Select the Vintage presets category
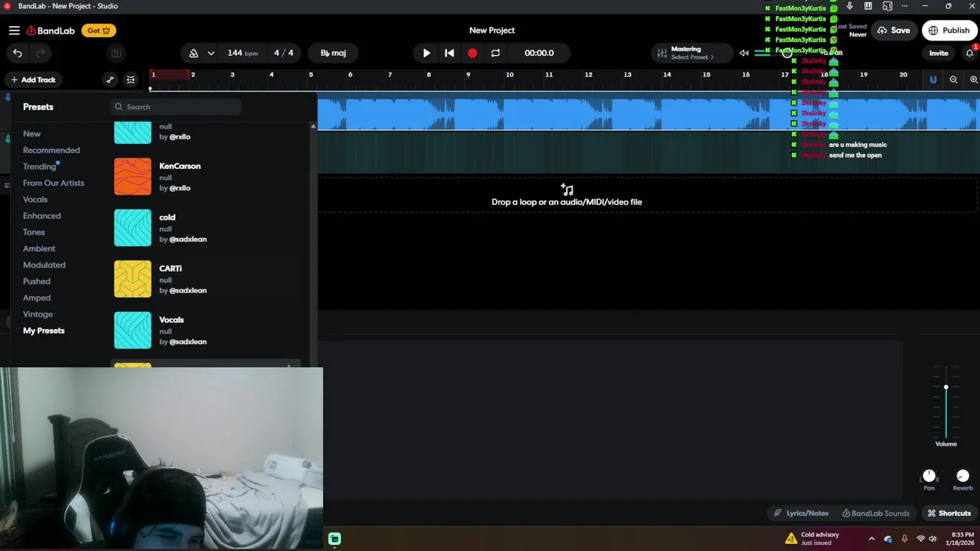This screenshot has width=980, height=551. click(x=38, y=315)
